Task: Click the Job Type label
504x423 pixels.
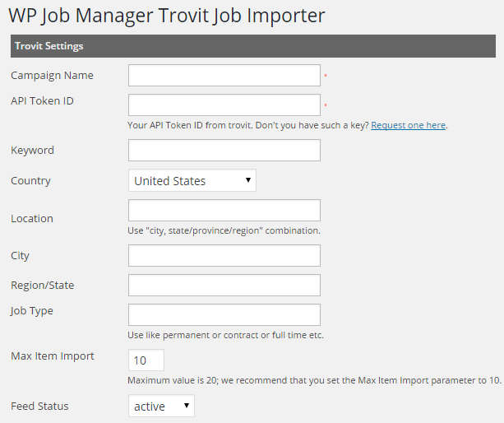Action: click(32, 311)
